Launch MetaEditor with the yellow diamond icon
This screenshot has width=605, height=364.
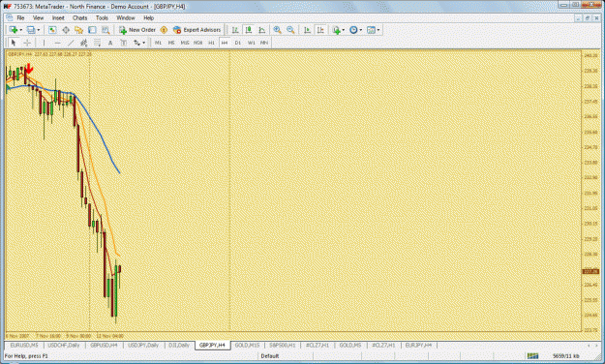[164, 30]
